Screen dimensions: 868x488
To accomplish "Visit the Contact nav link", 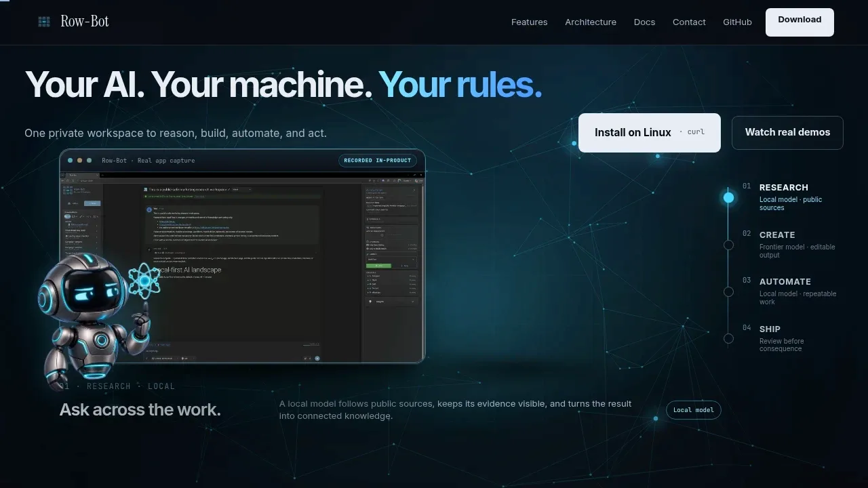I will 689,22.
